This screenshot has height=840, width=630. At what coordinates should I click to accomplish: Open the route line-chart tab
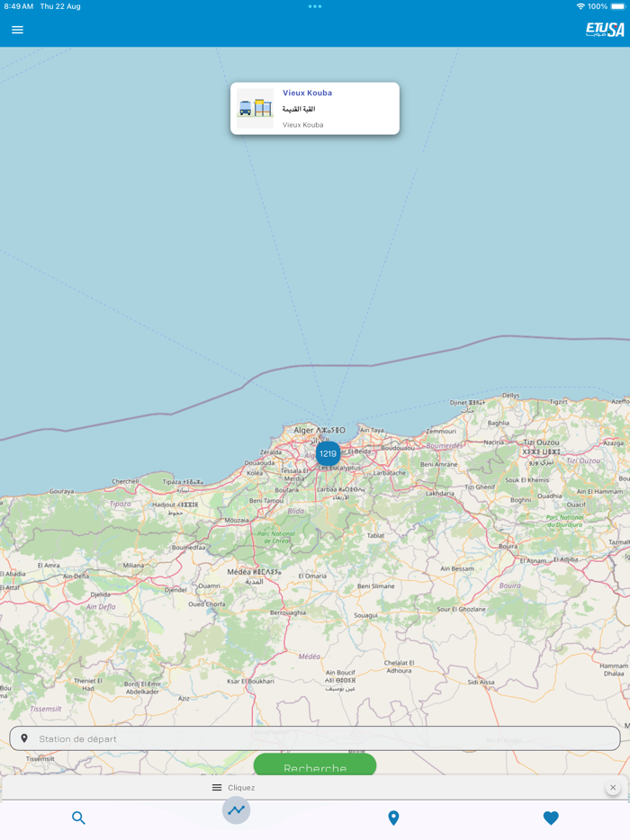click(237, 810)
